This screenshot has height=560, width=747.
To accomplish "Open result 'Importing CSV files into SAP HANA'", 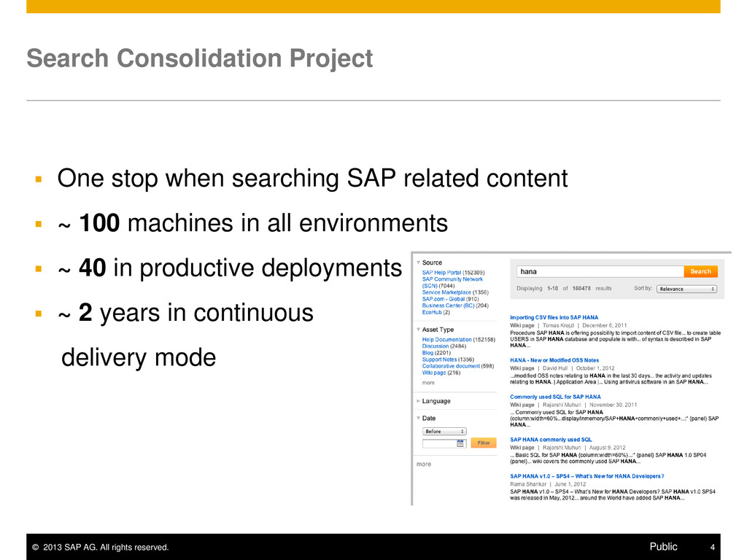I will click(554, 318).
